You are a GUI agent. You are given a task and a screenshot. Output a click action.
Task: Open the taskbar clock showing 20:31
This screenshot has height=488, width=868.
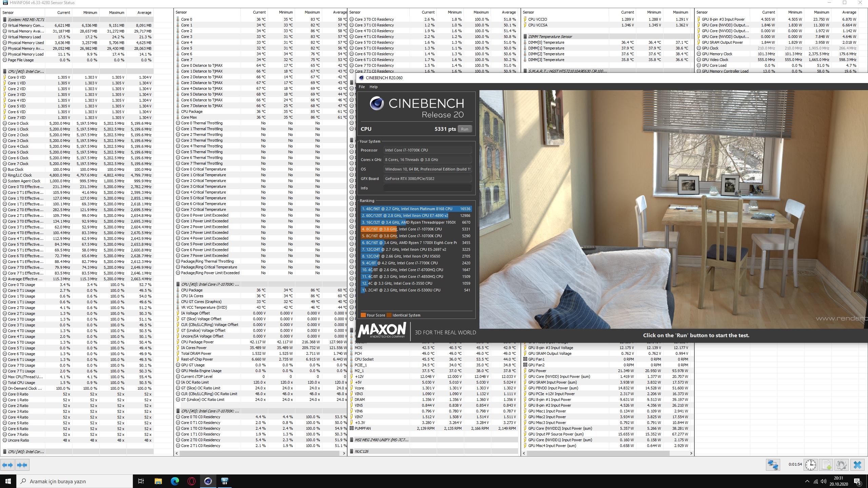[x=839, y=481]
